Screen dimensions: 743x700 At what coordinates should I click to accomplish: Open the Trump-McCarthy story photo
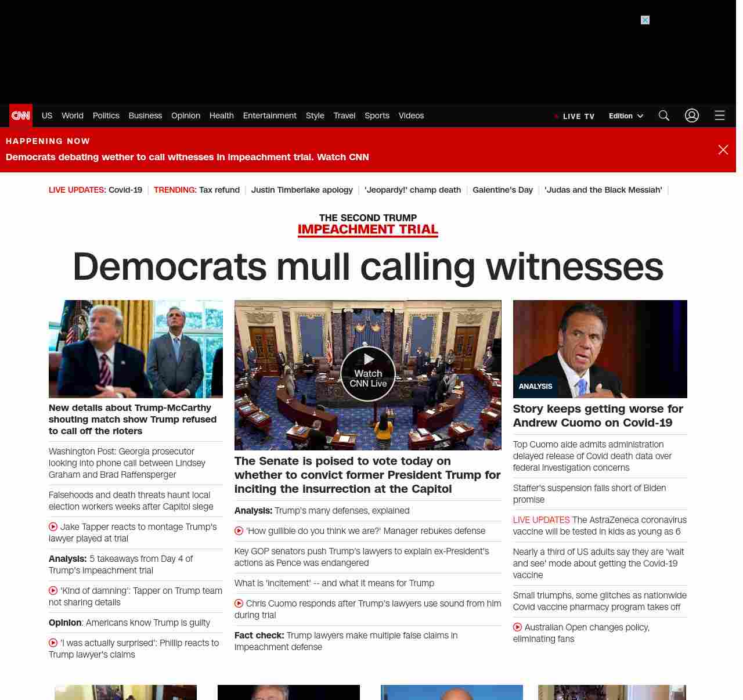pyautogui.click(x=135, y=348)
